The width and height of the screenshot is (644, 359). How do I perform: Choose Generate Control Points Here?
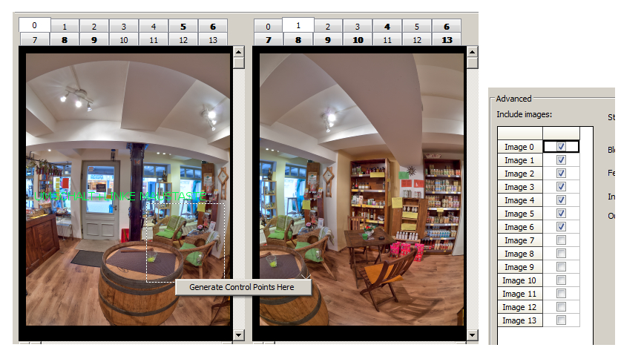pos(242,287)
